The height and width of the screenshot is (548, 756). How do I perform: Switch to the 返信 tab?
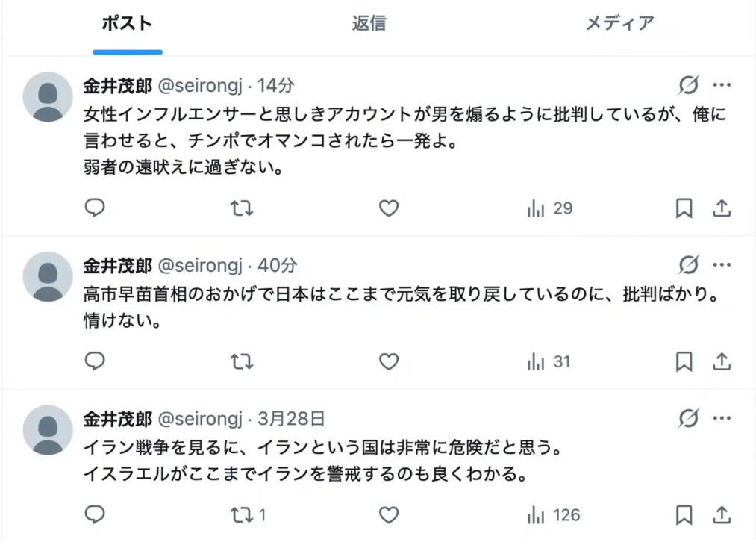(x=369, y=23)
